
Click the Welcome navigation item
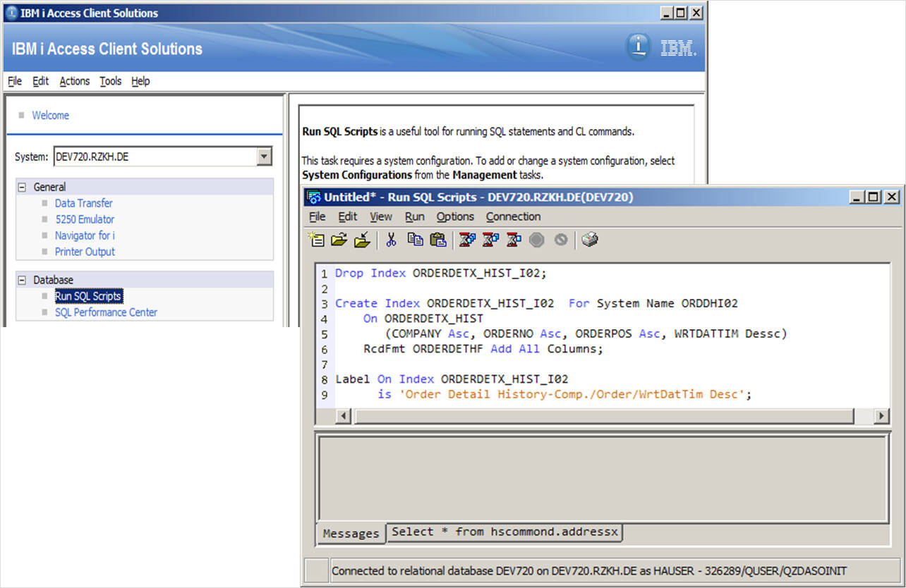click(50, 115)
